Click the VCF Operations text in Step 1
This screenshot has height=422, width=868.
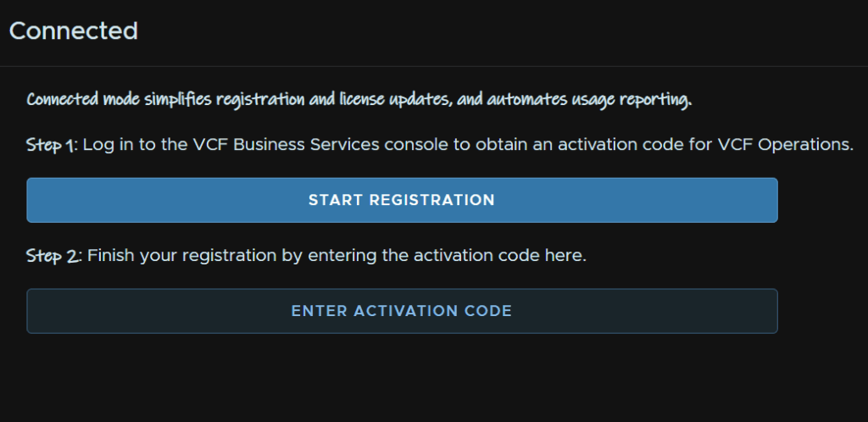click(x=785, y=145)
